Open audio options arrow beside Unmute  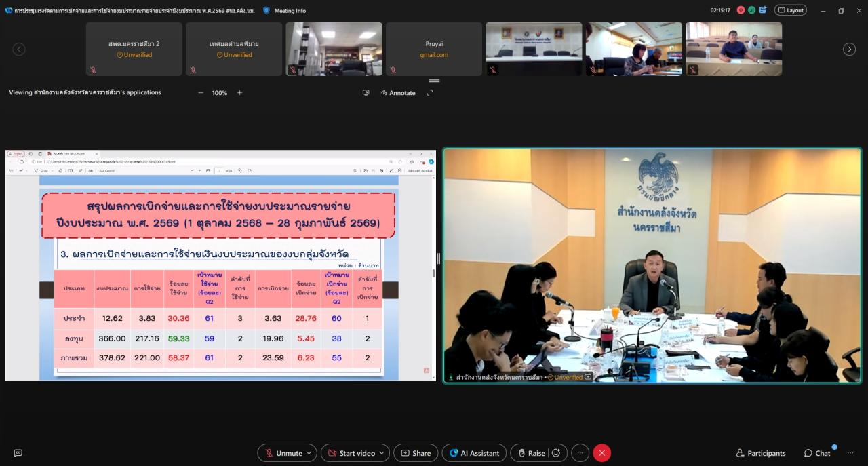point(310,453)
